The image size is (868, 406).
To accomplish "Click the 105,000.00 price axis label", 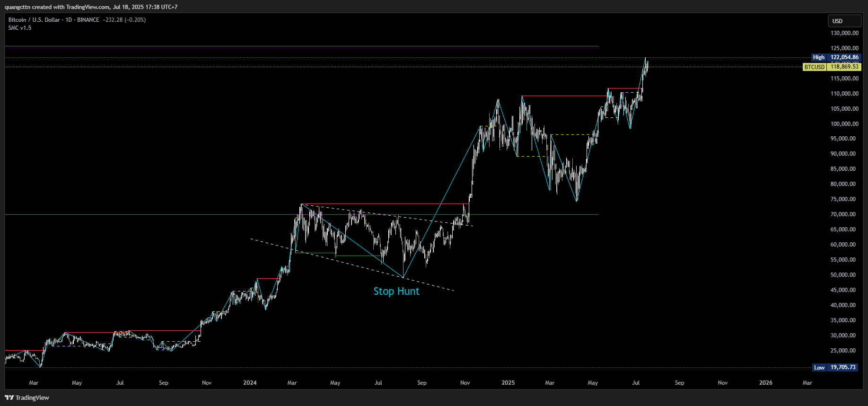I will [844, 109].
